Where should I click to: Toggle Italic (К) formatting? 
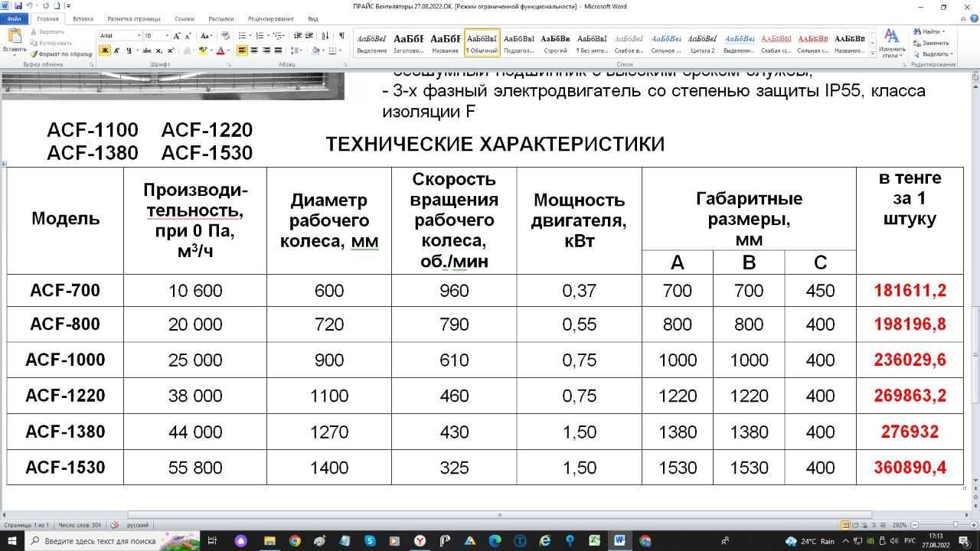[x=117, y=51]
